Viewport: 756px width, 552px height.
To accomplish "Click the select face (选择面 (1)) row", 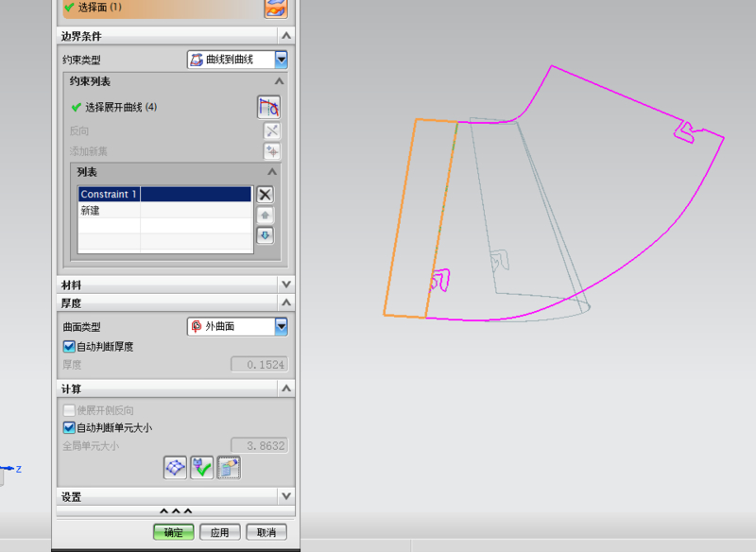I will pyautogui.click(x=162, y=8).
